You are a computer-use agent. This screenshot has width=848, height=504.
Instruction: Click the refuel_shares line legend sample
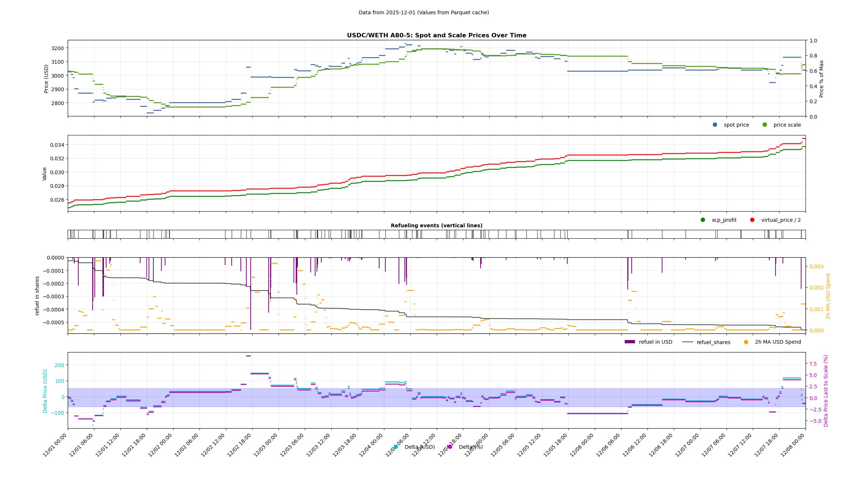688,342
